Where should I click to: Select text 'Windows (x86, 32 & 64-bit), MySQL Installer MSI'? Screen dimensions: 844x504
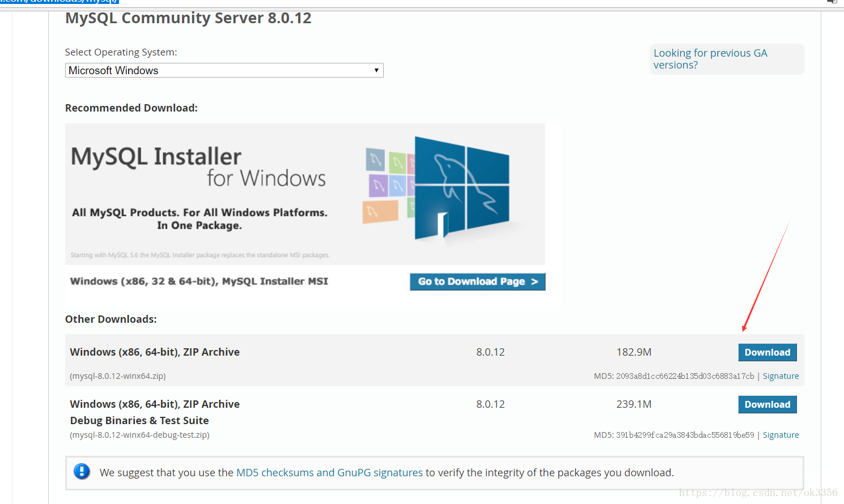(x=199, y=281)
